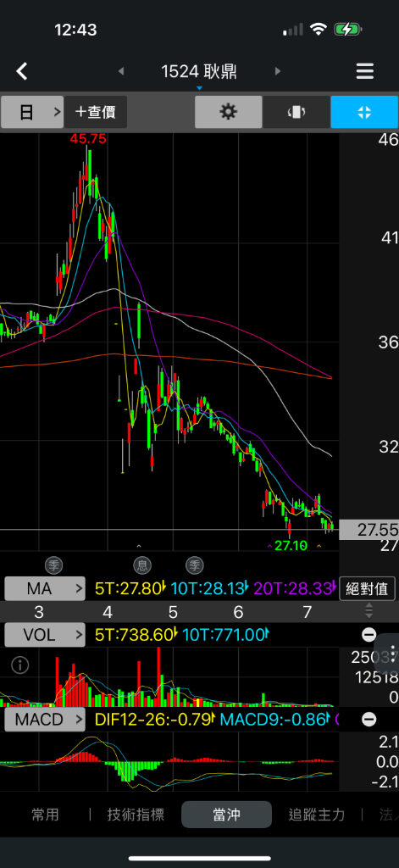Go to next stock arrow
Image resolution: width=399 pixels, height=868 pixels.
coord(278,71)
